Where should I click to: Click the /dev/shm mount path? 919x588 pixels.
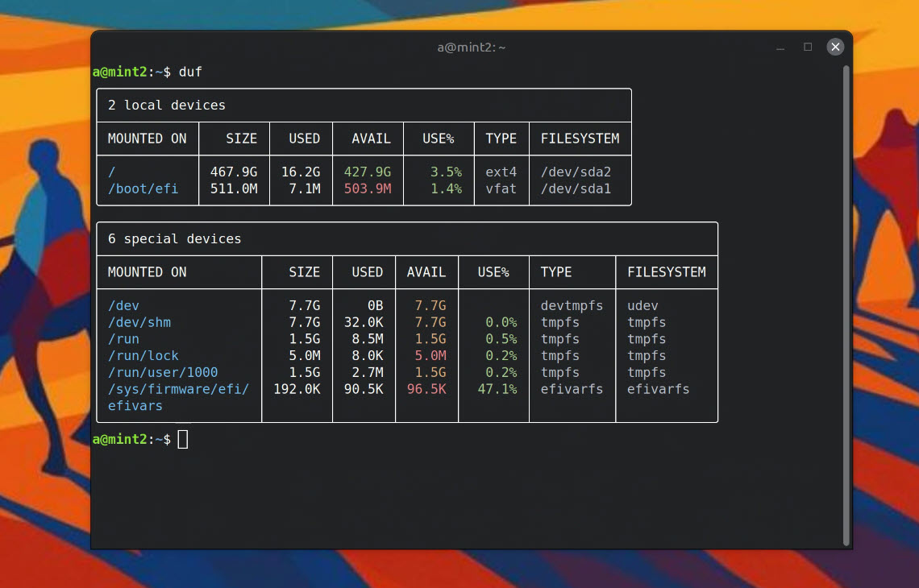point(139,322)
